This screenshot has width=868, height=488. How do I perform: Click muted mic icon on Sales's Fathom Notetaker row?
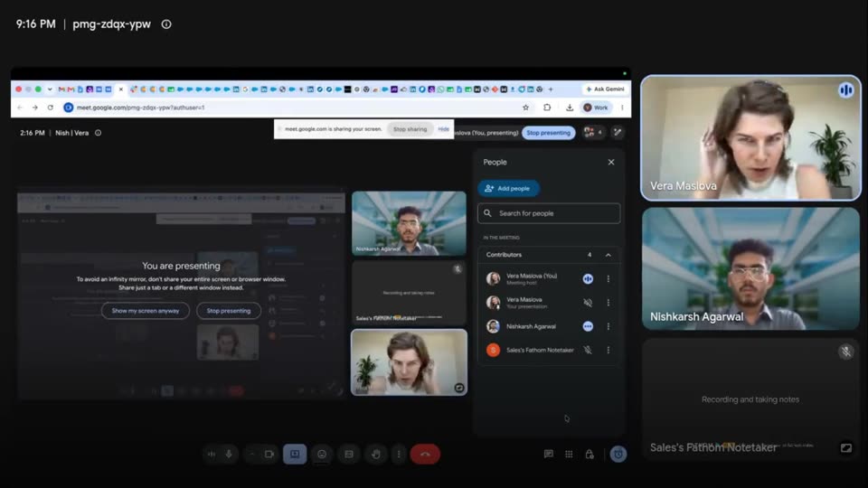pyautogui.click(x=588, y=351)
